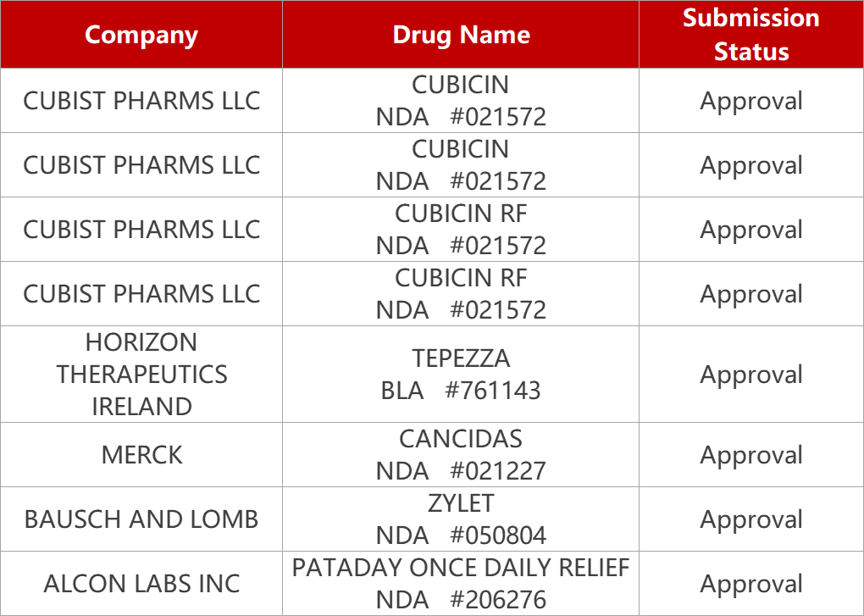Image resolution: width=864 pixels, height=616 pixels.
Task: Select the HORIZON THERAPEUTICS IRELAND company cell
Action: coord(141,375)
